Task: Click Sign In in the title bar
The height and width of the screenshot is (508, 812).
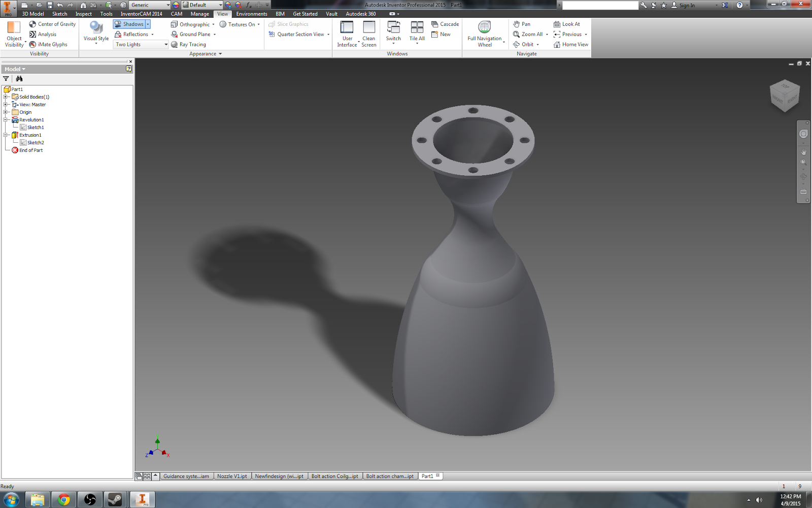Action: tap(683, 5)
